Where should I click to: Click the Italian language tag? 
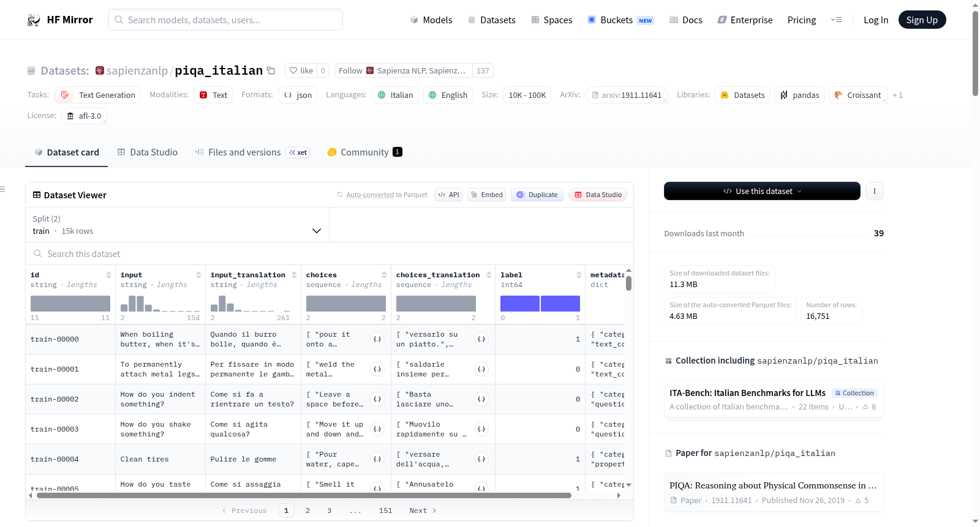pyautogui.click(x=396, y=95)
